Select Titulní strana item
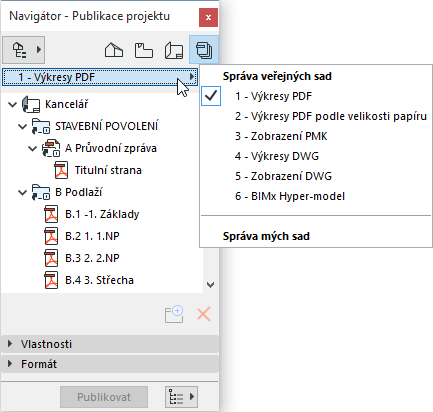Screen dimensions: 433x412 pos(108,170)
